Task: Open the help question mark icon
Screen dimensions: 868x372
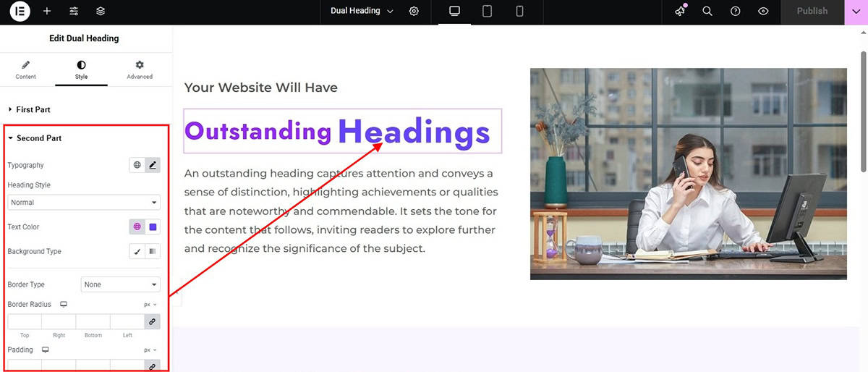Action: click(736, 12)
